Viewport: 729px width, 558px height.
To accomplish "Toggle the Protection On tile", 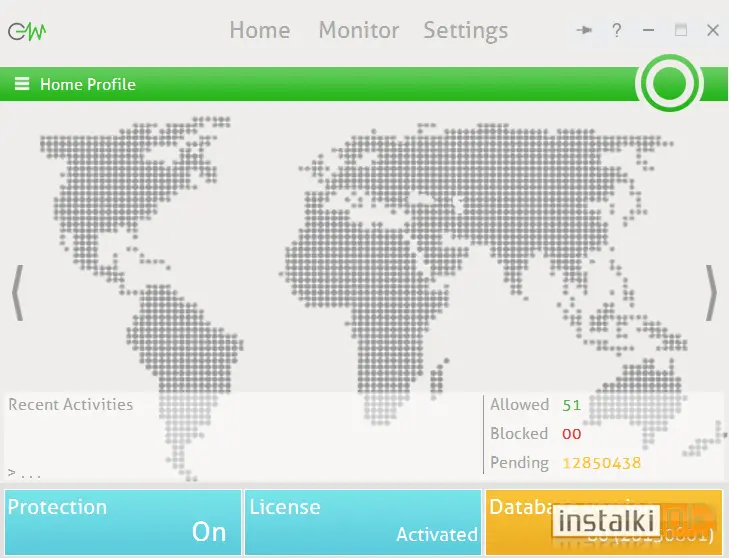I will point(123,522).
